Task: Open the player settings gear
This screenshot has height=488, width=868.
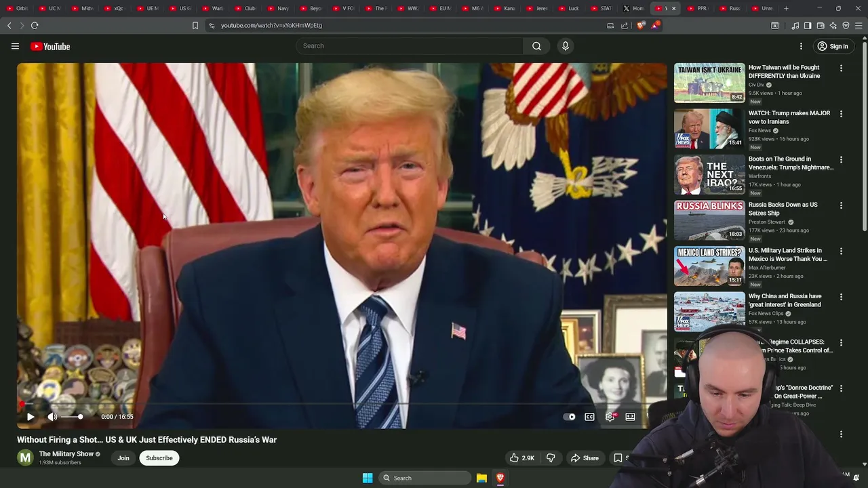Action: tap(610, 417)
